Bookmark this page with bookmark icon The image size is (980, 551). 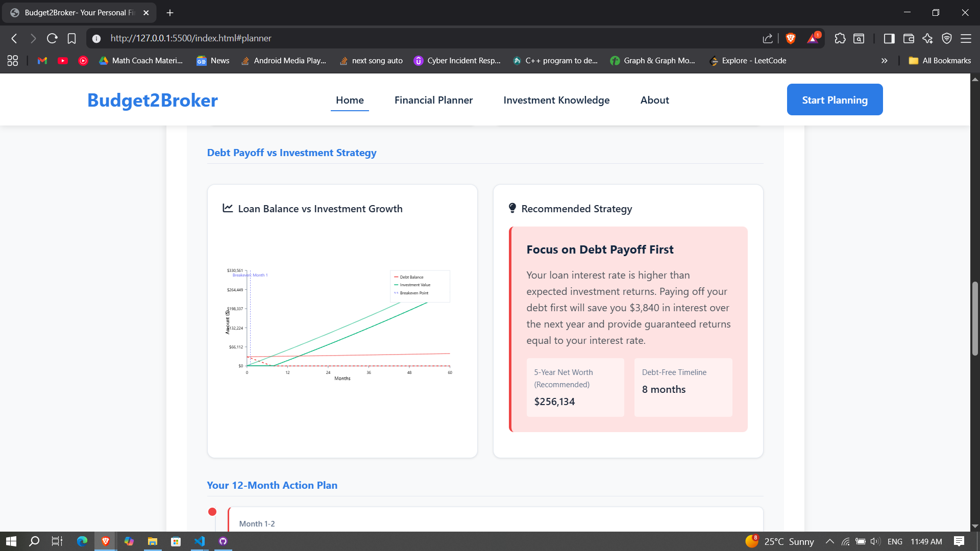coord(71,38)
